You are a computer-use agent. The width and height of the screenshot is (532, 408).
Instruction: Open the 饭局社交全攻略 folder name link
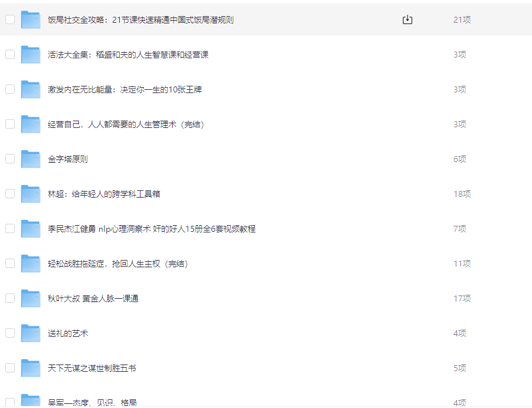pyautogui.click(x=141, y=20)
